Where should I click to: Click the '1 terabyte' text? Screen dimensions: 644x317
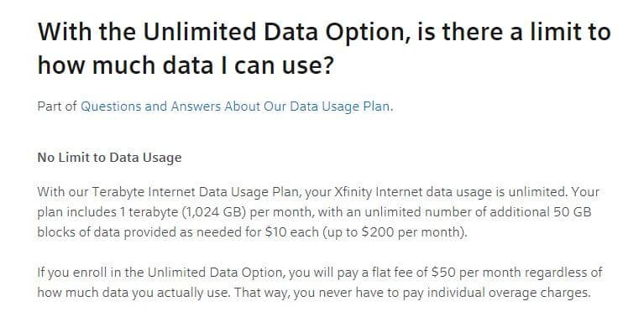pos(150,212)
